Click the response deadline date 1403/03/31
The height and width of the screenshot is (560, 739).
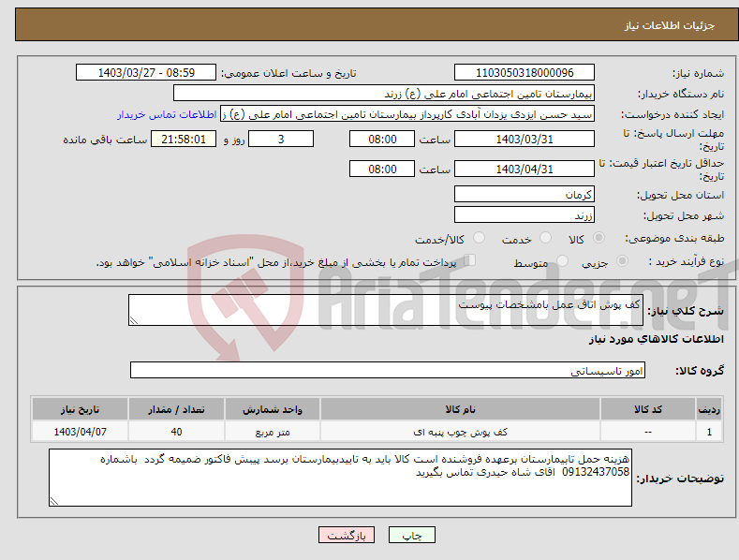tap(525, 139)
